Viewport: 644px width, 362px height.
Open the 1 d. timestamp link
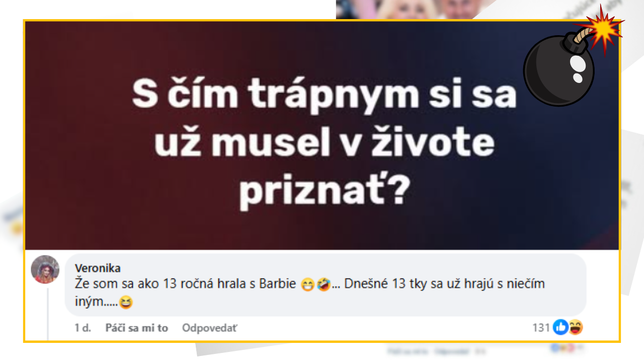pos(83,328)
